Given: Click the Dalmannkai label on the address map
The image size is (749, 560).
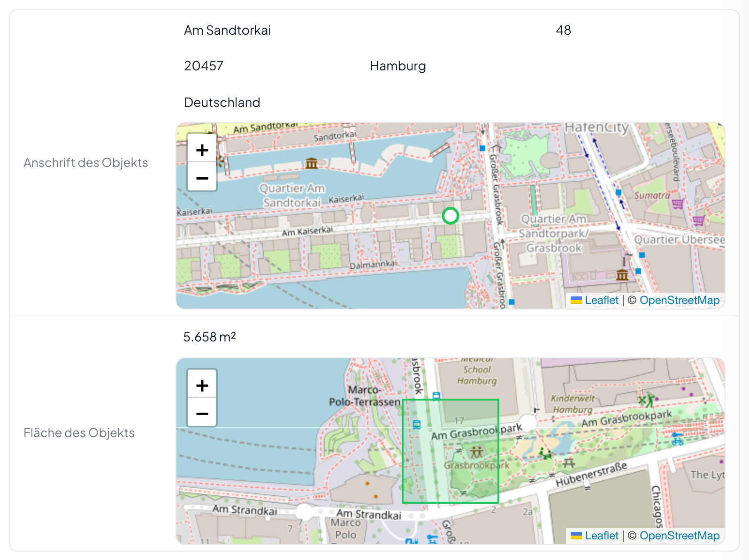Looking at the screenshot, I should click(x=373, y=265).
